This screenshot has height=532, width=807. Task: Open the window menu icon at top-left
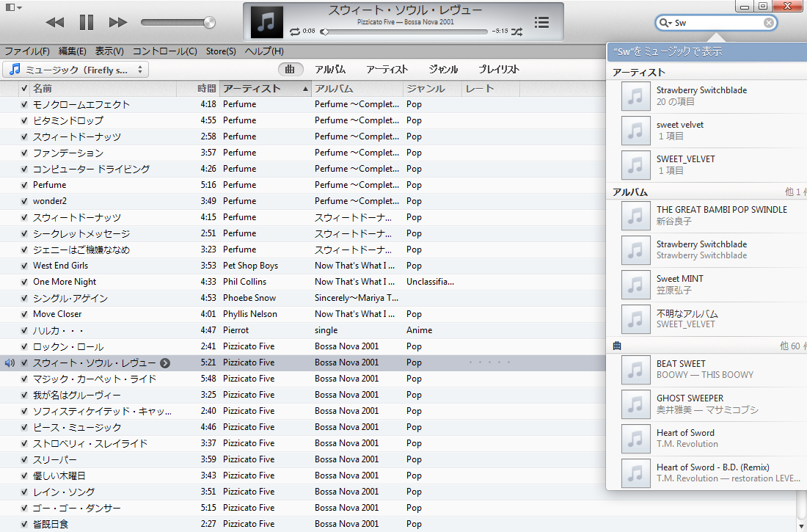(13, 7)
